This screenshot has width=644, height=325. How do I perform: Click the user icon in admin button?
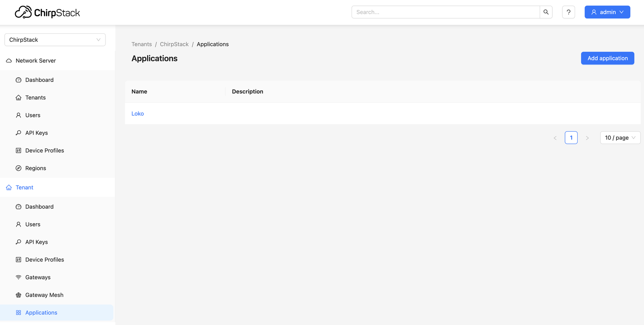(x=594, y=12)
